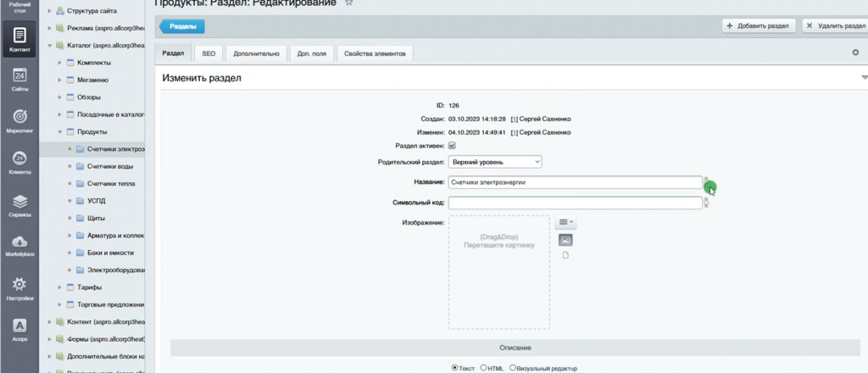
Task: Open Дополнительные блоки tree item
Action: point(106,357)
